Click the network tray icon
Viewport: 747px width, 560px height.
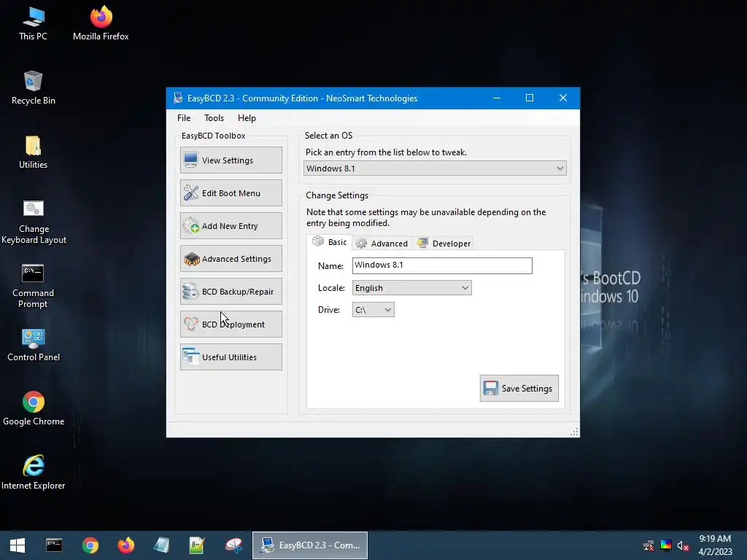[x=649, y=545]
